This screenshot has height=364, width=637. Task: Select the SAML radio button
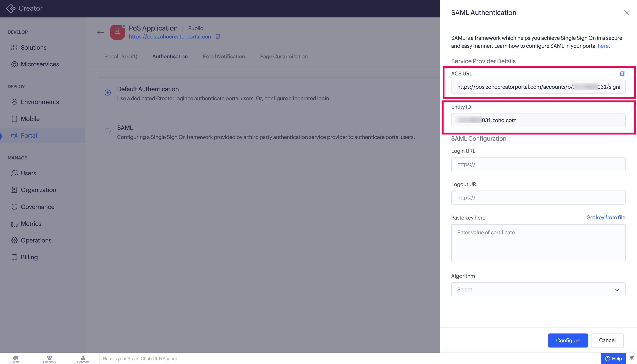coord(107,131)
